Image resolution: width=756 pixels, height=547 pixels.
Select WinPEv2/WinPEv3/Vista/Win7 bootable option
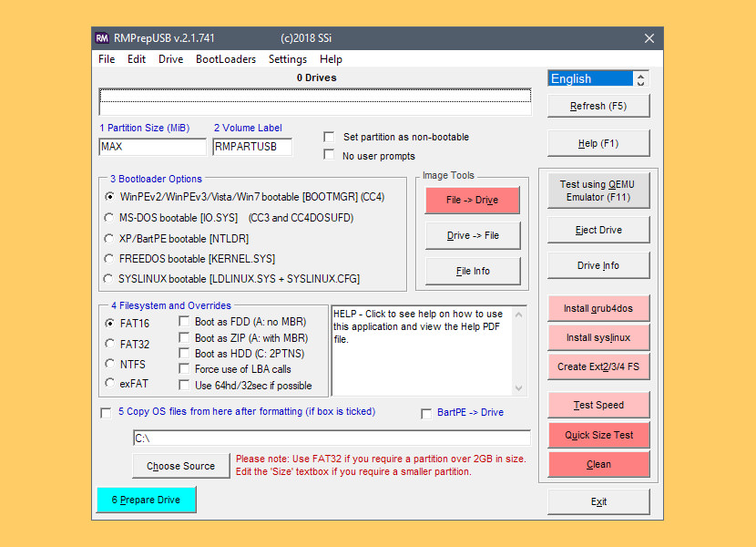coord(110,197)
